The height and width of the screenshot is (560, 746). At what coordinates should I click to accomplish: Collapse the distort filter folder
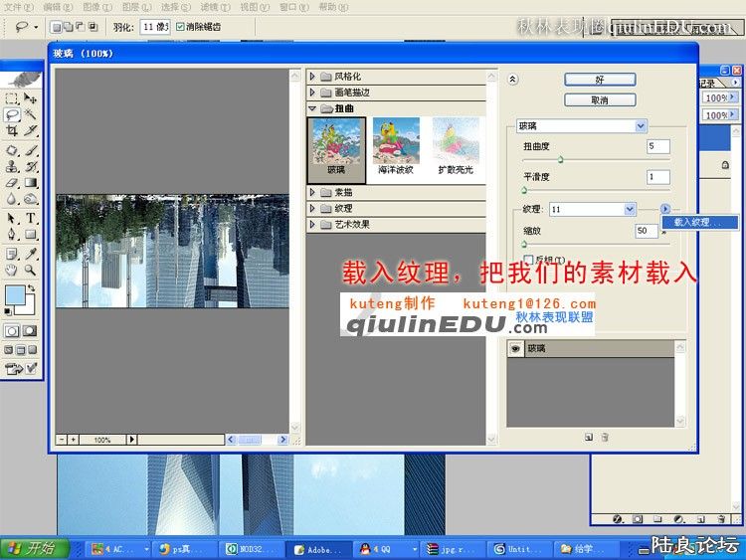(x=313, y=107)
